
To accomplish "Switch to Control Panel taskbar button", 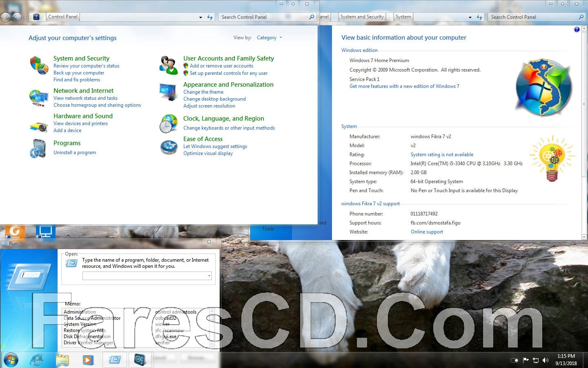I will click(140, 360).
